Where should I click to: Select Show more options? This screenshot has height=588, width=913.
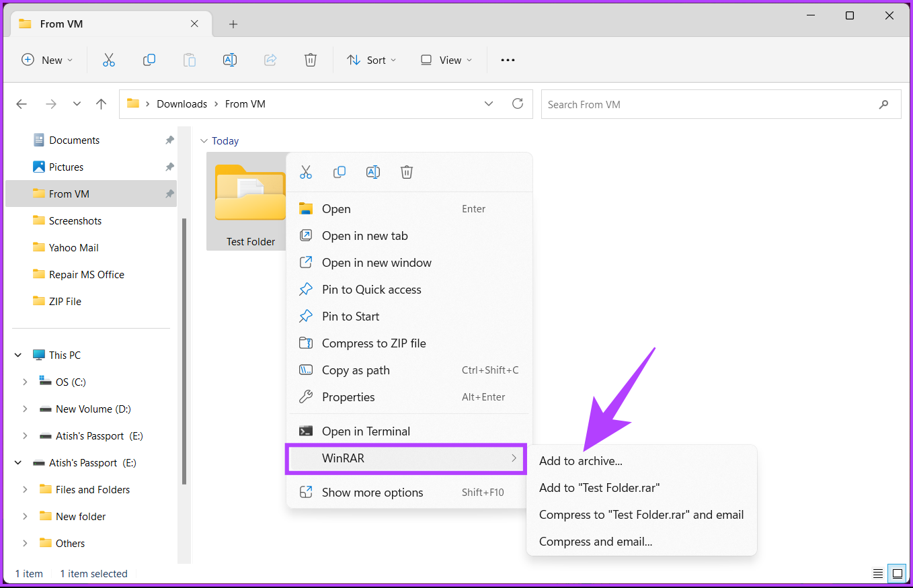409,493
